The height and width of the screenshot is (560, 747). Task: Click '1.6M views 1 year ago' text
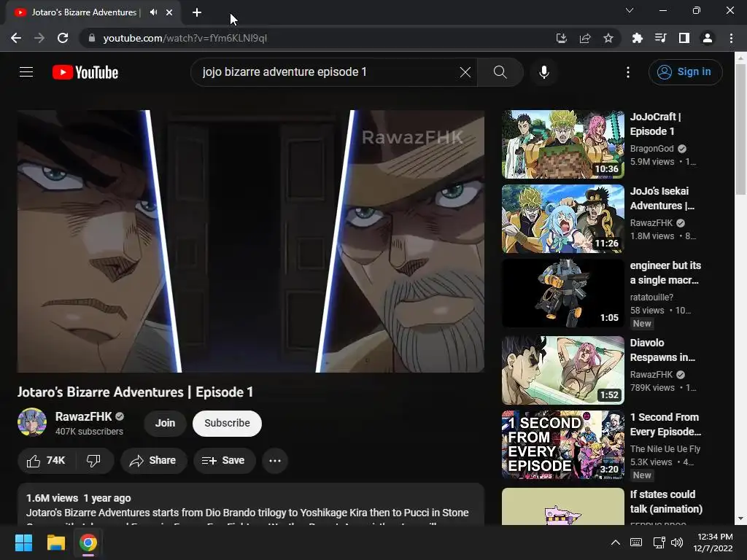point(79,498)
